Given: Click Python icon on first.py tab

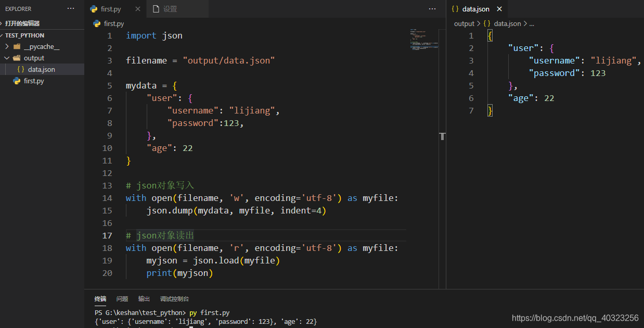Looking at the screenshot, I should pyautogui.click(x=94, y=9).
